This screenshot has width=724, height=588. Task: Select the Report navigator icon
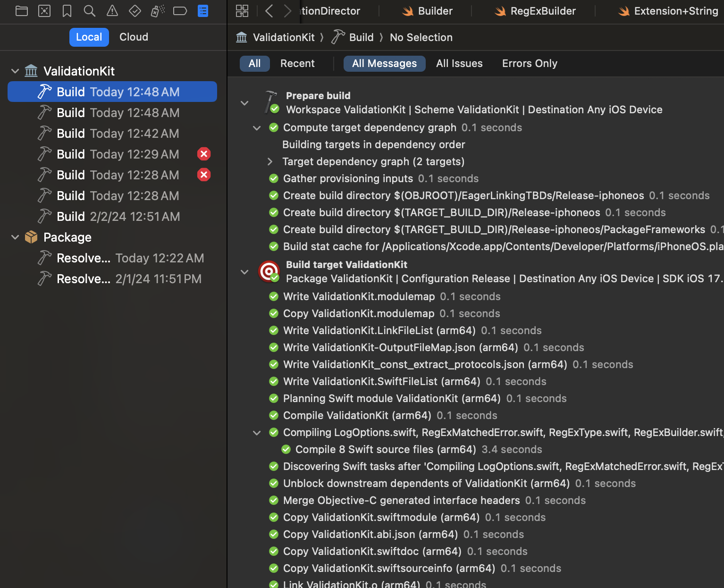coord(203,11)
